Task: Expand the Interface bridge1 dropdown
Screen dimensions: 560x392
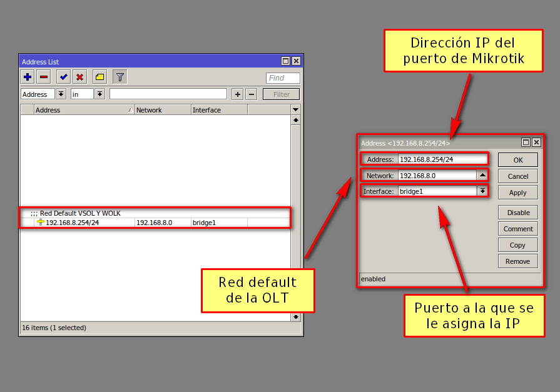Action: tap(482, 191)
